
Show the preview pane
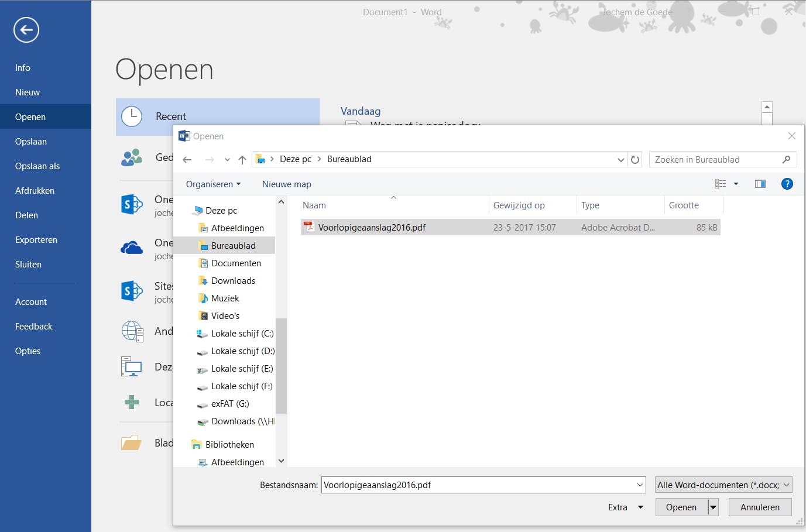tap(760, 184)
